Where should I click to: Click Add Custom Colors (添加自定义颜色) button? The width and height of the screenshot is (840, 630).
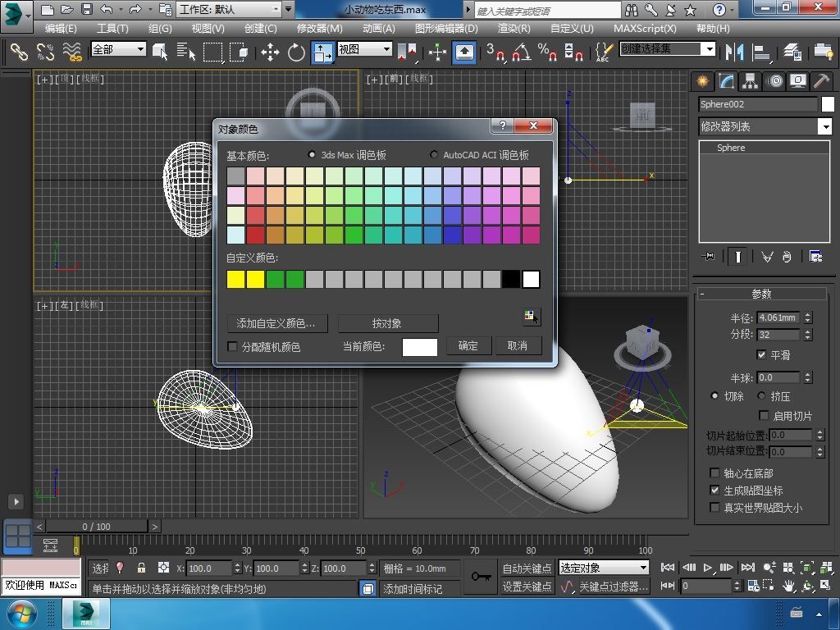[277, 323]
